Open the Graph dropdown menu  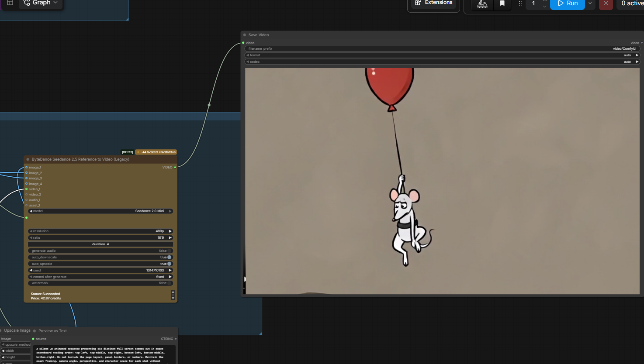(x=41, y=3)
